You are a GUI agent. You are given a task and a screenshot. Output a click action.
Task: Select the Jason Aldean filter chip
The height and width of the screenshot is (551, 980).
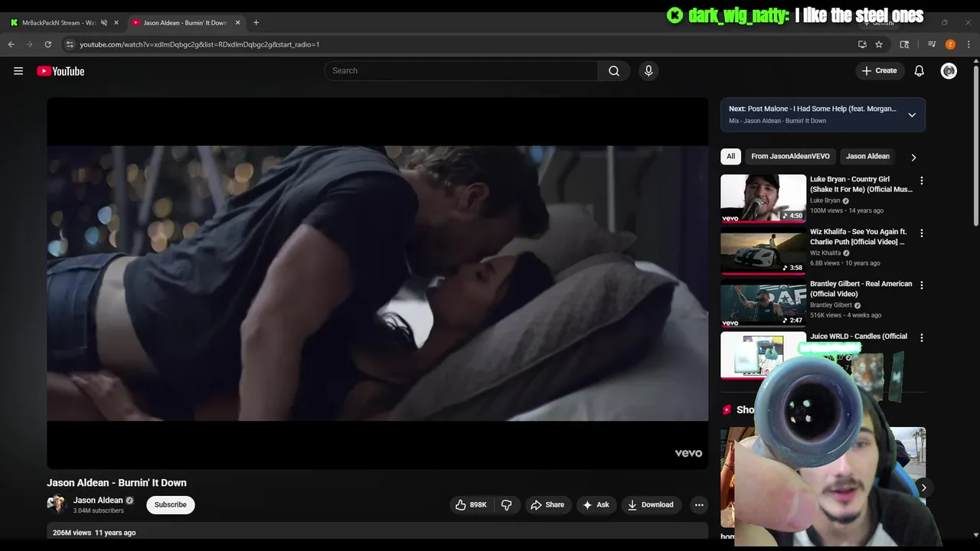point(867,156)
